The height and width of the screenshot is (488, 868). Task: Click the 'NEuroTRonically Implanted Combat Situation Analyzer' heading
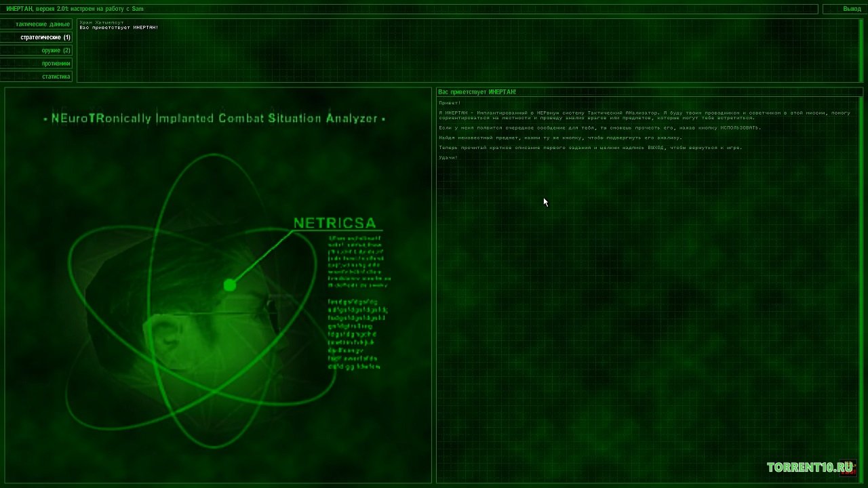tap(214, 119)
